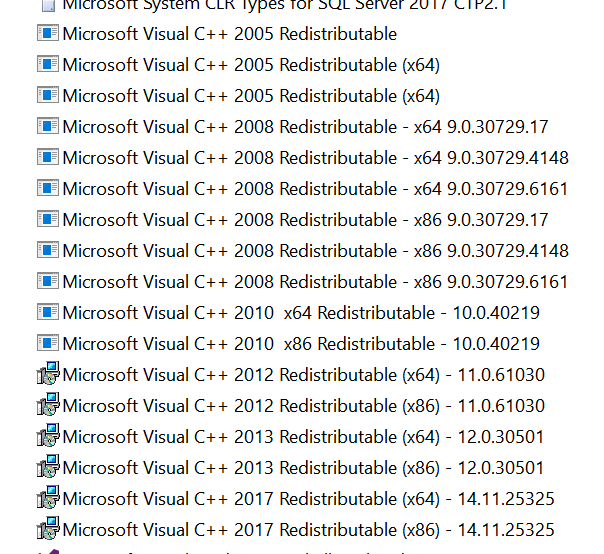
Task: Select Visual C++ 2010 x86 Redistributable 10.0.40219 text
Action: 300,344
